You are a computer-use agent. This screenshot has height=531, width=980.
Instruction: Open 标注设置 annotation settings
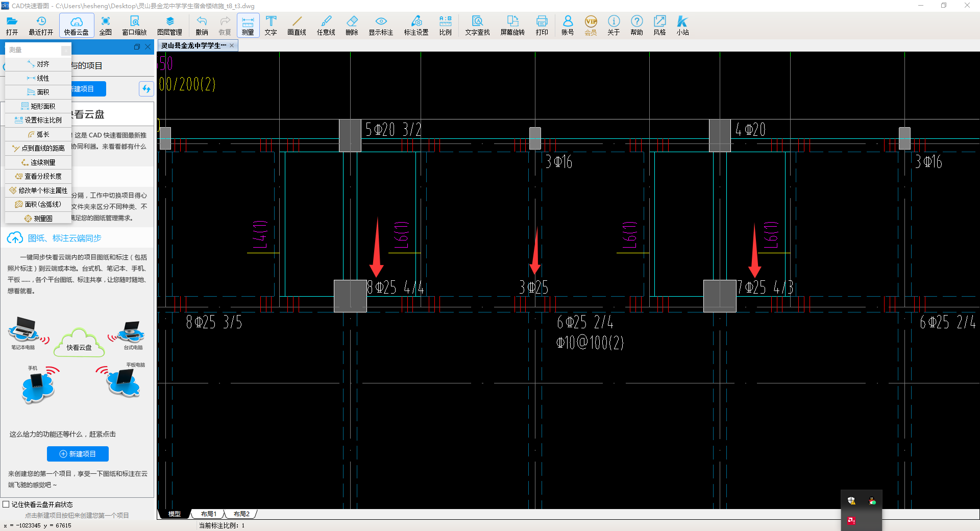click(416, 26)
